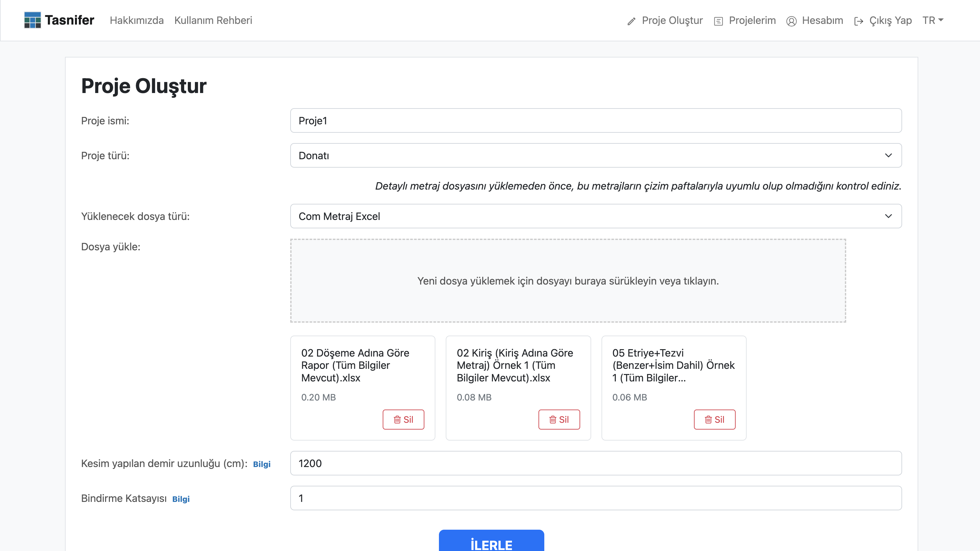Image resolution: width=980 pixels, height=551 pixels.
Task: Open Hesabım account page
Action: click(823, 20)
